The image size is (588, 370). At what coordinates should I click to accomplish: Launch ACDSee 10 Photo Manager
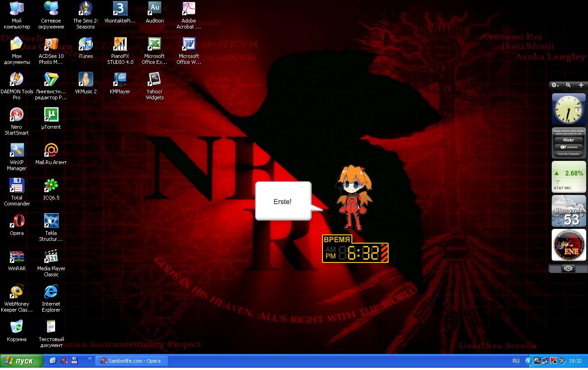pos(51,51)
